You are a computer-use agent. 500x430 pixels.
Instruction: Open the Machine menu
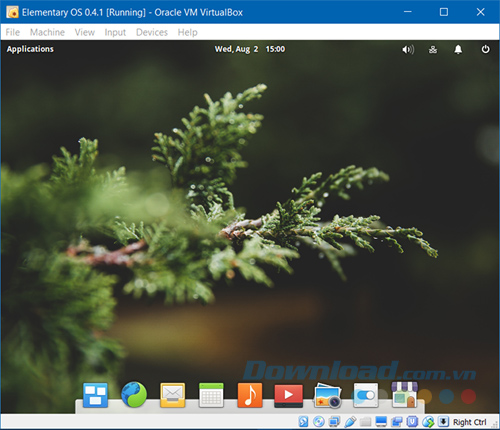click(47, 32)
